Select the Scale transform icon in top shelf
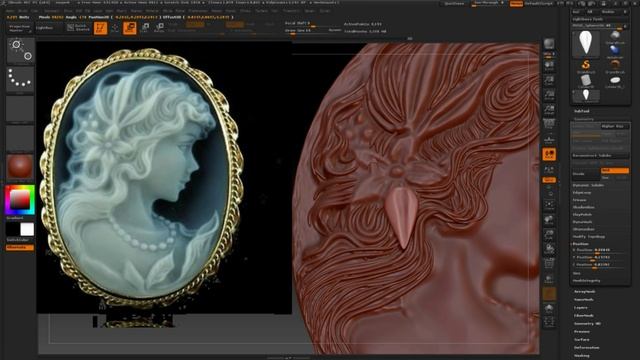 click(145, 28)
